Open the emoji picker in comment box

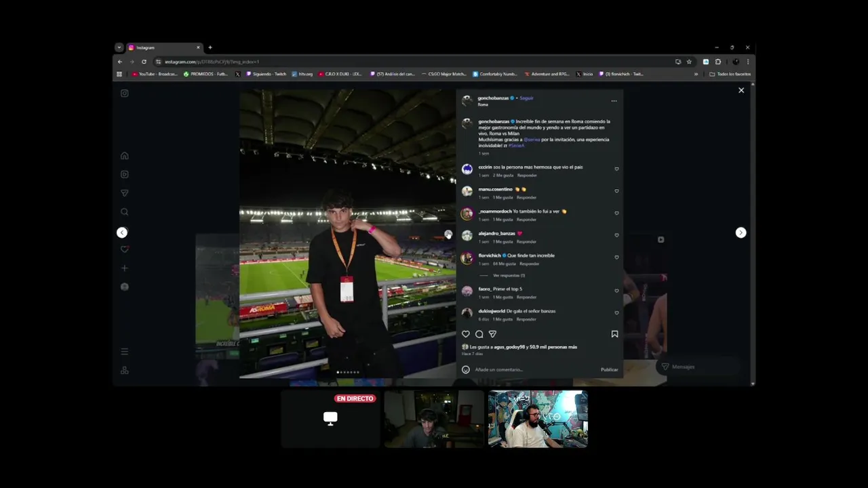coord(466,369)
